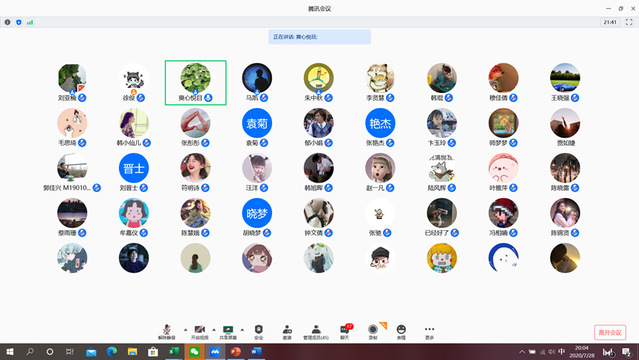Open the more options ellipsis menu
The width and height of the screenshot is (639, 360).
coord(430,332)
